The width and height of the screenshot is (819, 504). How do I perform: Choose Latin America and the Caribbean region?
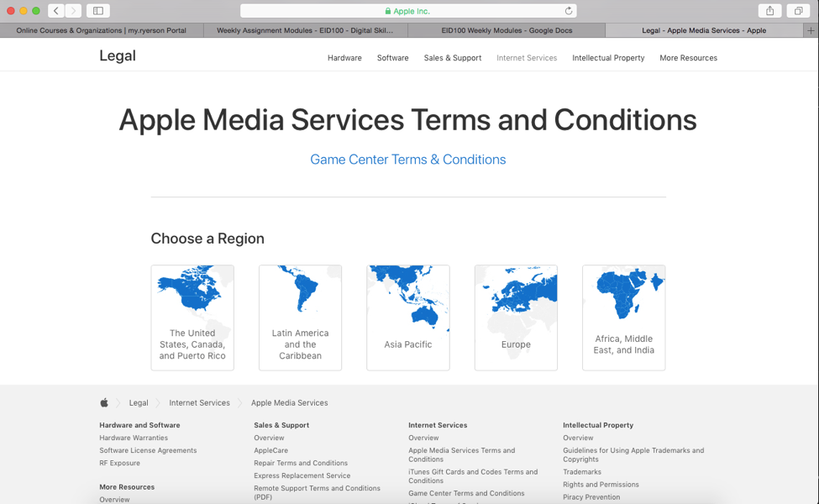pyautogui.click(x=301, y=318)
